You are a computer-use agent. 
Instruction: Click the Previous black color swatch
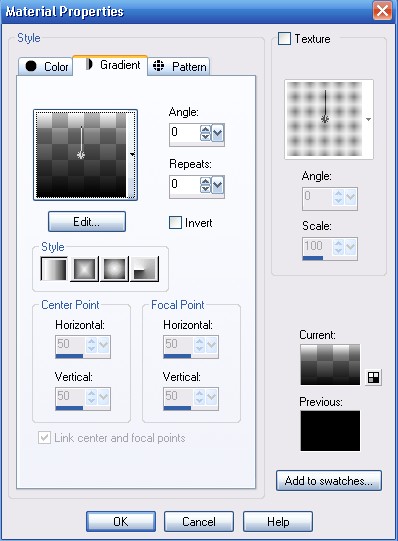coord(330,431)
